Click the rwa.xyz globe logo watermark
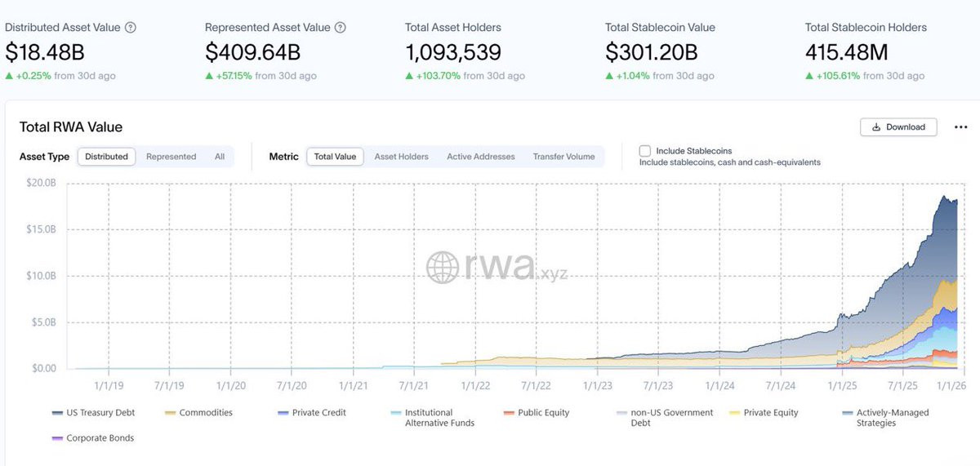 pos(443,268)
